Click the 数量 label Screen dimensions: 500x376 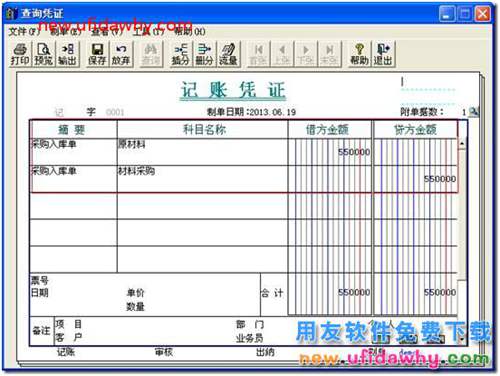click(x=135, y=306)
